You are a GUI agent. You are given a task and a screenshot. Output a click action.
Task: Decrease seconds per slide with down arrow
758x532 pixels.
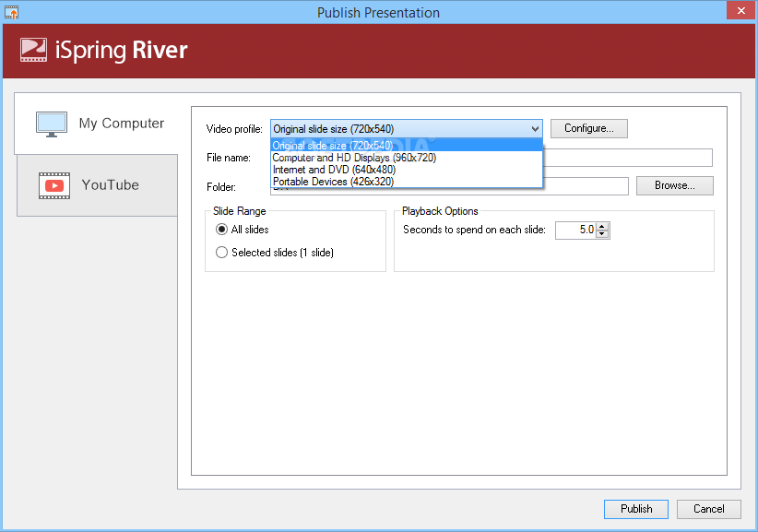click(x=602, y=234)
